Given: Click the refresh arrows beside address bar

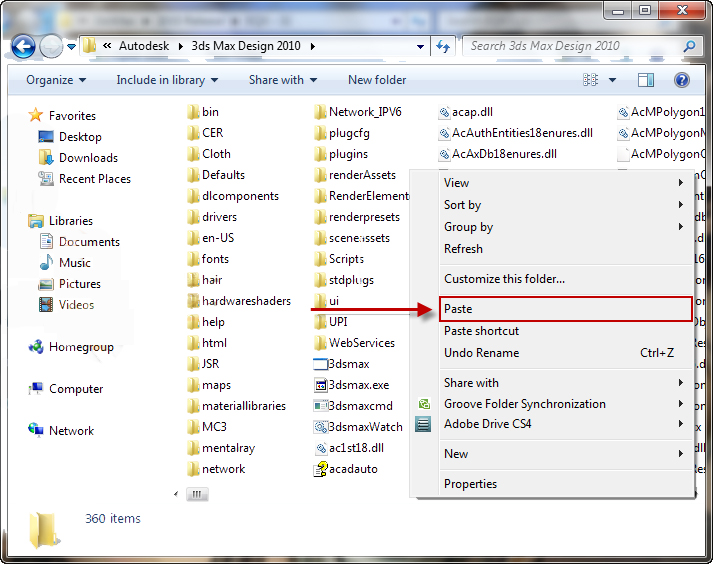Looking at the screenshot, I should [x=444, y=46].
